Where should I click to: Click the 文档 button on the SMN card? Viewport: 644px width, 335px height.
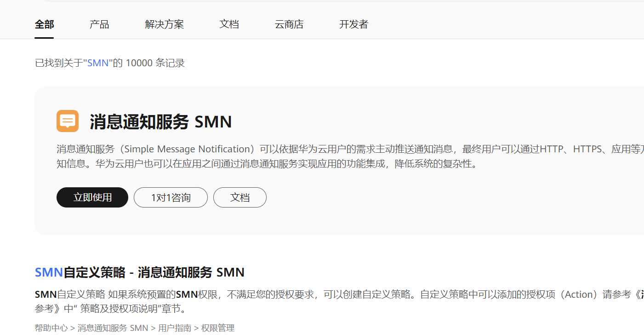tap(239, 197)
